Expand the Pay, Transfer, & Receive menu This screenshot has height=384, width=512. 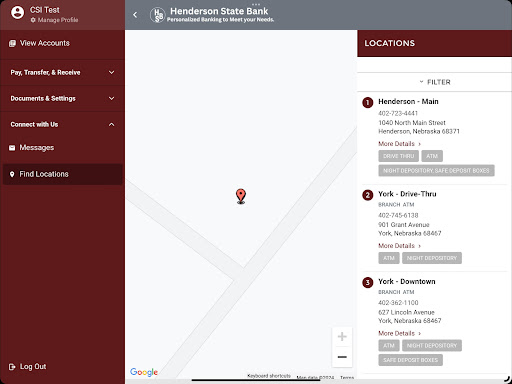pos(62,72)
